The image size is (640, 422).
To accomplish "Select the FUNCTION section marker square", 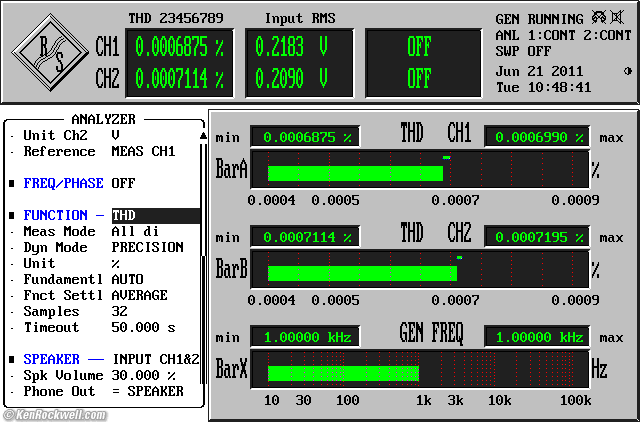I will click(x=12, y=215).
